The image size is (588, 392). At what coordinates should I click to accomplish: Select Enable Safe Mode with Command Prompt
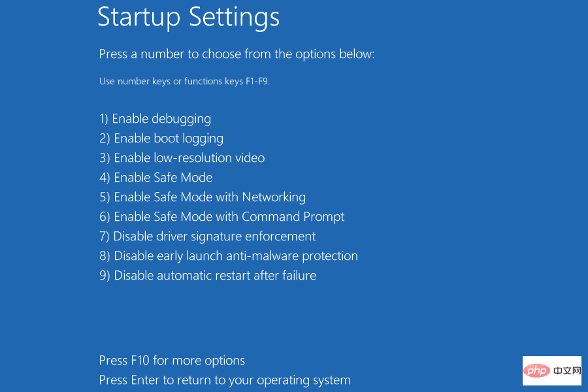(222, 217)
